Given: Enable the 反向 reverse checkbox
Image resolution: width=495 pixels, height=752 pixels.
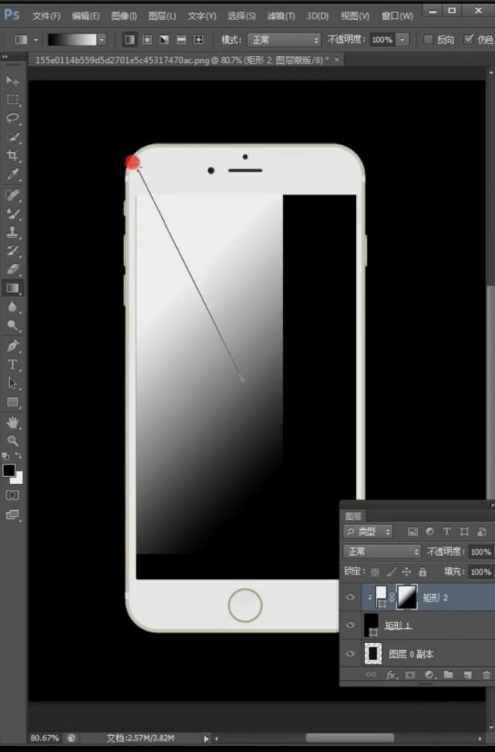Looking at the screenshot, I should [428, 40].
